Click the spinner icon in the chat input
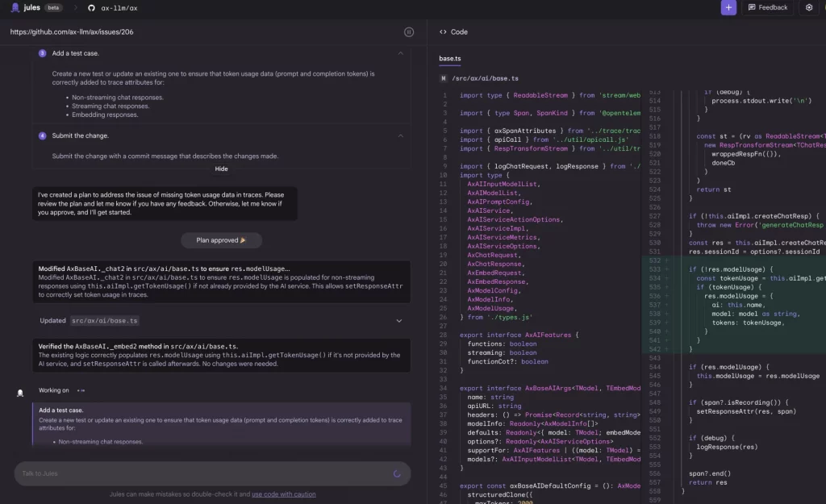Viewport: 826px width, 504px height. tap(397, 473)
